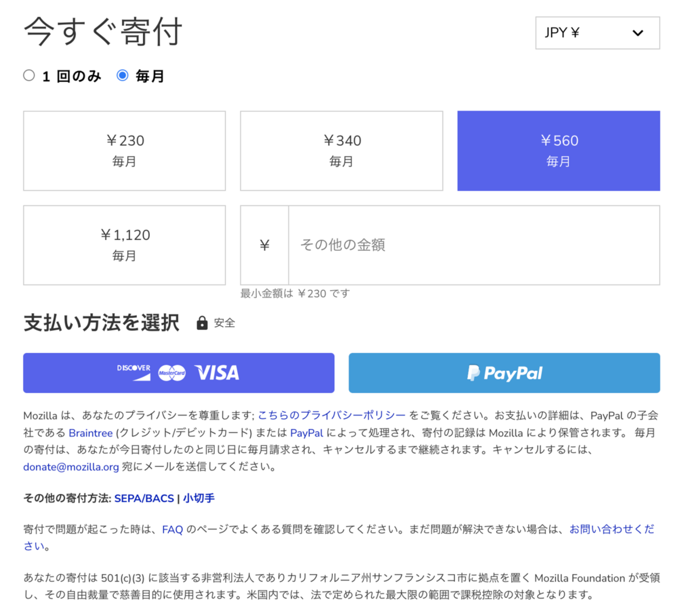Screen dimensions: 678x616
Task: Open the SEPA/BACS link
Action: tap(144, 499)
